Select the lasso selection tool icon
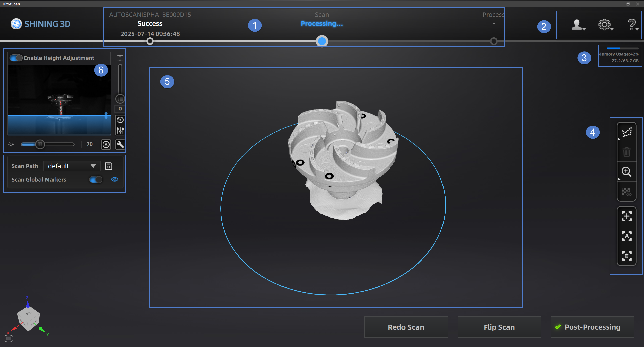This screenshot has width=644, height=347. coord(626,132)
